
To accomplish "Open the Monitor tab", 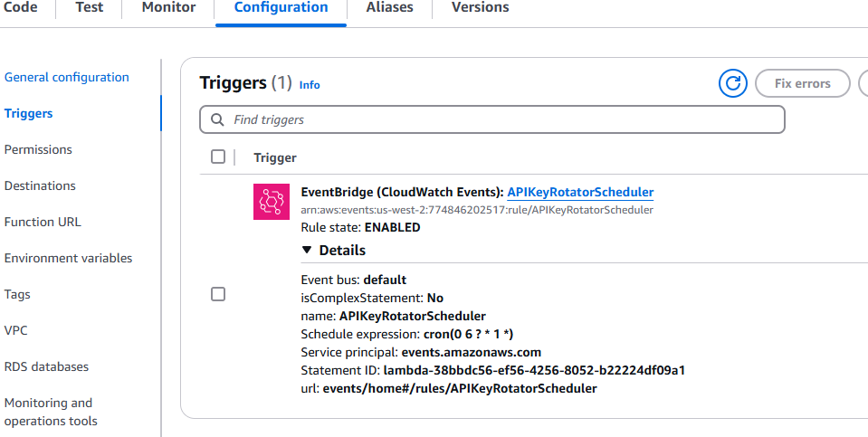I will (x=168, y=8).
